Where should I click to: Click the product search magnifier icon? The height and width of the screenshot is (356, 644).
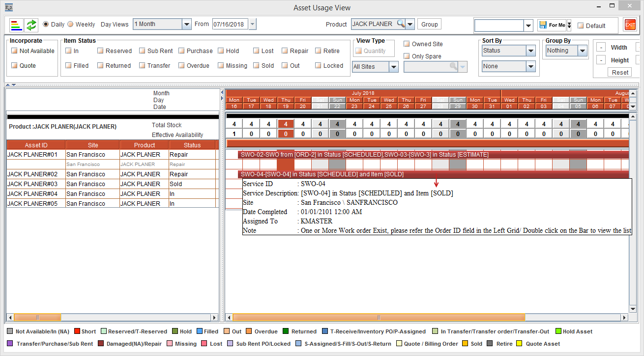tap(401, 24)
